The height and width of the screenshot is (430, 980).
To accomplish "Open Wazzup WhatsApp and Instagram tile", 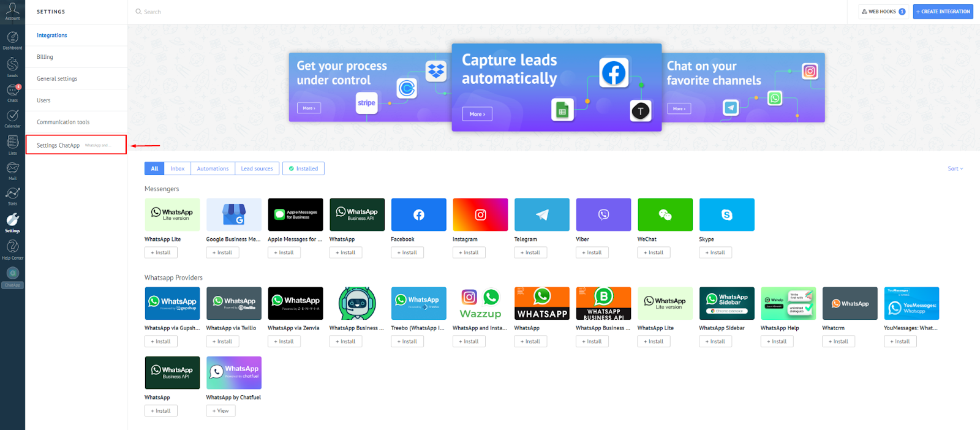I will (480, 303).
